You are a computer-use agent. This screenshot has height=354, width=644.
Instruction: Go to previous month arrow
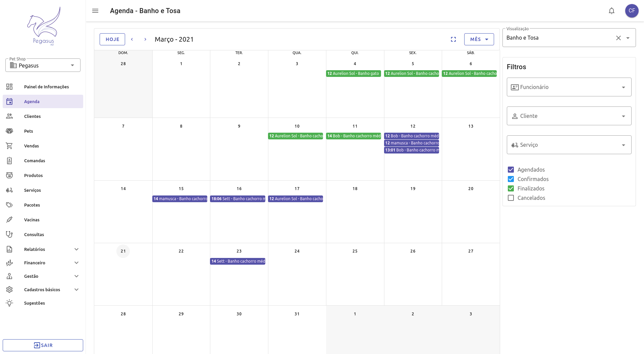pos(132,39)
